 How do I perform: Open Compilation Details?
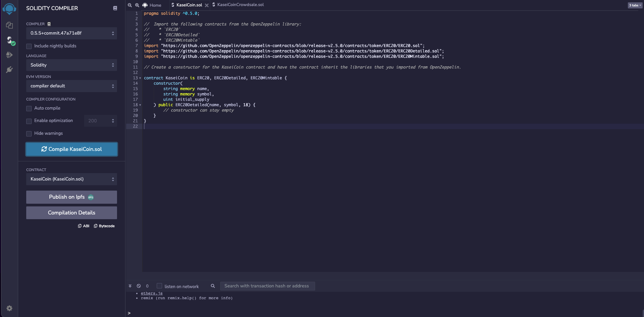point(71,212)
